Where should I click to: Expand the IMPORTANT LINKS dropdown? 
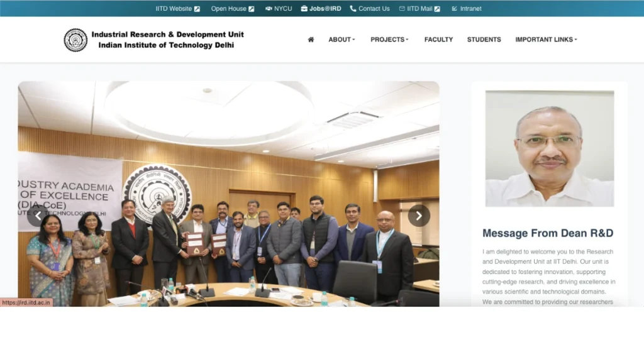coord(546,40)
